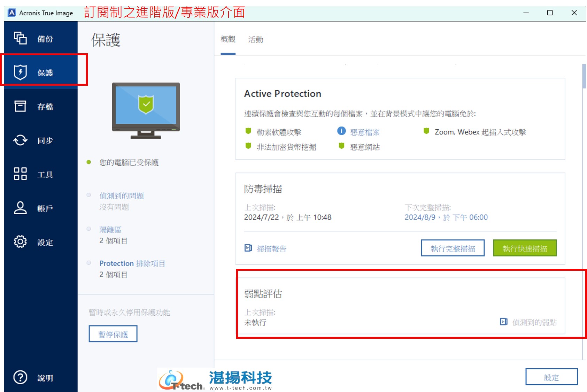Click the 惡意網站 text

tap(365, 147)
